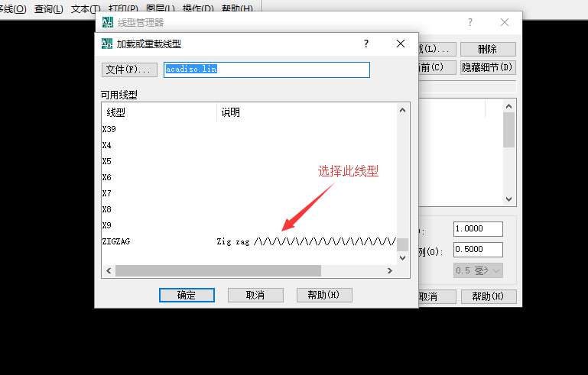The image size is (588, 375).
Task: Click the 线型 column header
Action: [159, 112]
